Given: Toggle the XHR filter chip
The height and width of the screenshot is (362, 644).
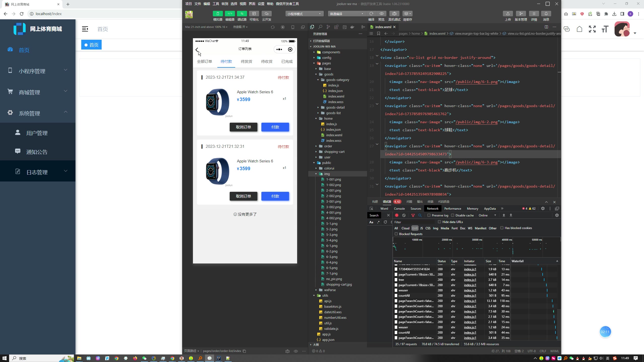Looking at the screenshot, I should pyautogui.click(x=415, y=228).
